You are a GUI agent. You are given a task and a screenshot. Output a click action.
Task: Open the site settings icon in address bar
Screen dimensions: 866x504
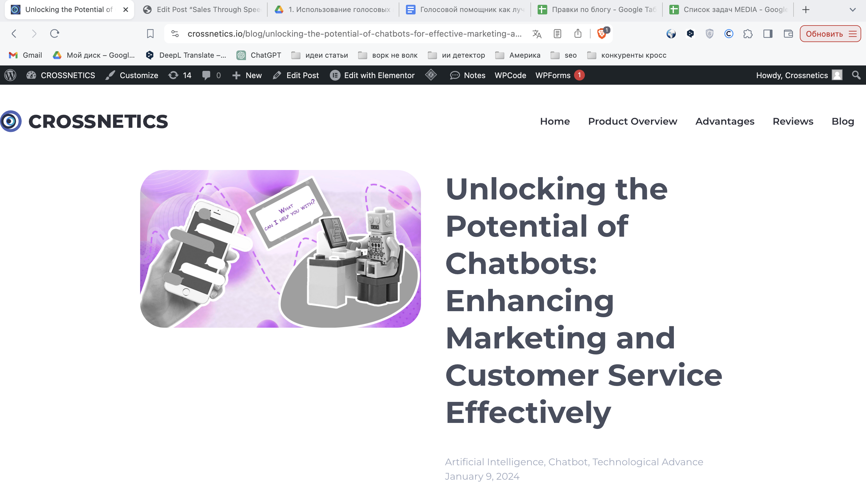point(175,34)
